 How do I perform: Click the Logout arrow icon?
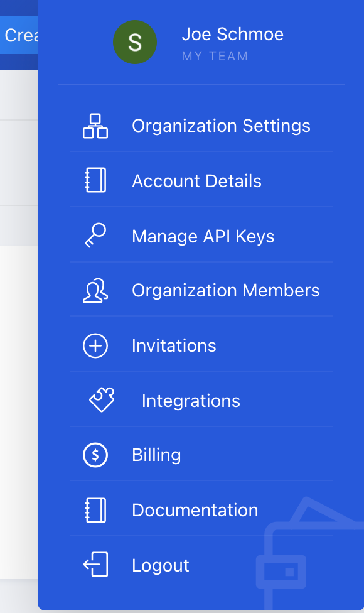click(x=95, y=565)
